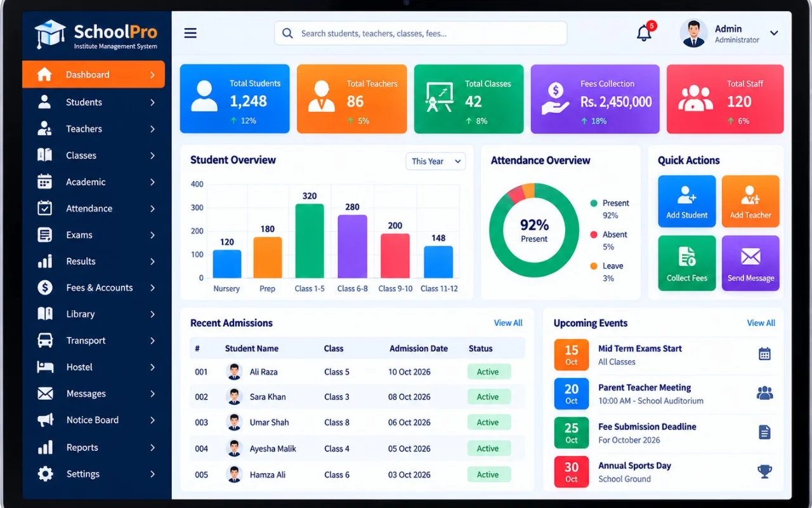Click the Add Student quick action

[x=687, y=201]
